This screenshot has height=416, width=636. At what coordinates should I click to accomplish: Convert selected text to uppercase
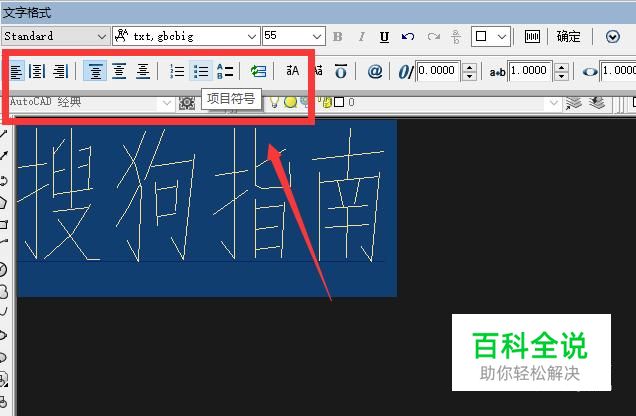[x=292, y=71]
